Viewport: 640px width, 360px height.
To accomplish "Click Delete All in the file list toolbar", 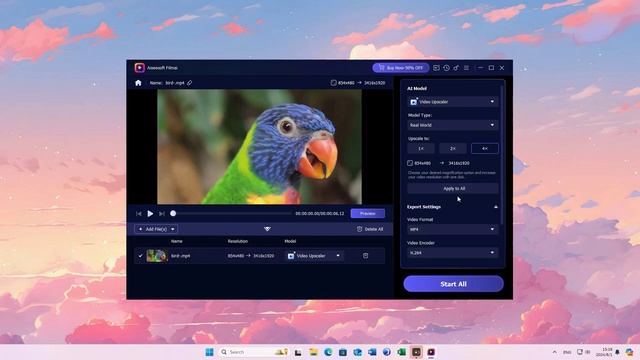I will [370, 229].
